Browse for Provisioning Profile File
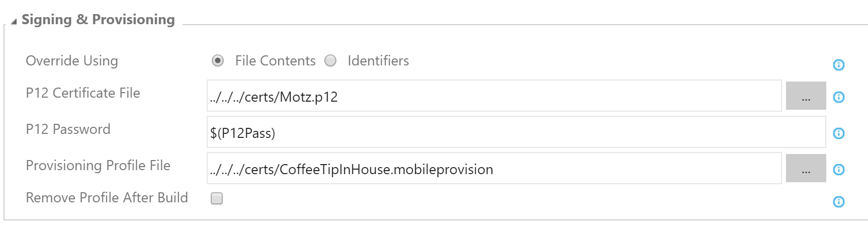Viewport: 868px width, 228px height. coord(806,168)
